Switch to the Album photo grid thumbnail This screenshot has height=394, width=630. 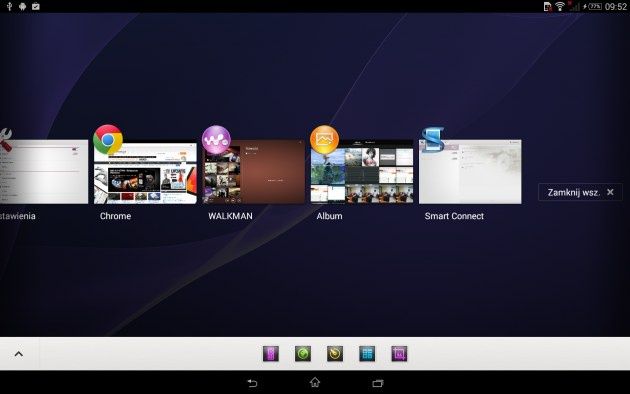[x=362, y=172]
